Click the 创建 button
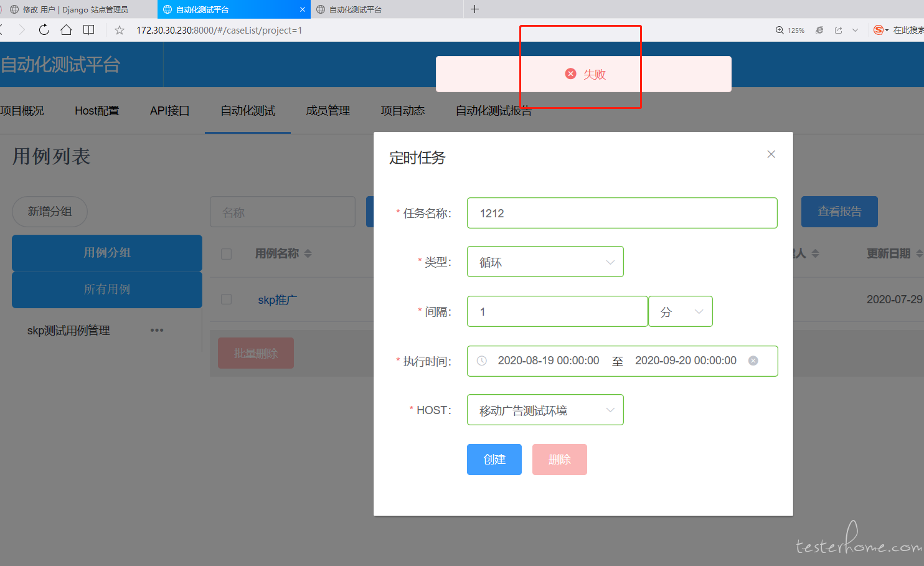Viewport: 924px width, 566px height. click(x=494, y=460)
